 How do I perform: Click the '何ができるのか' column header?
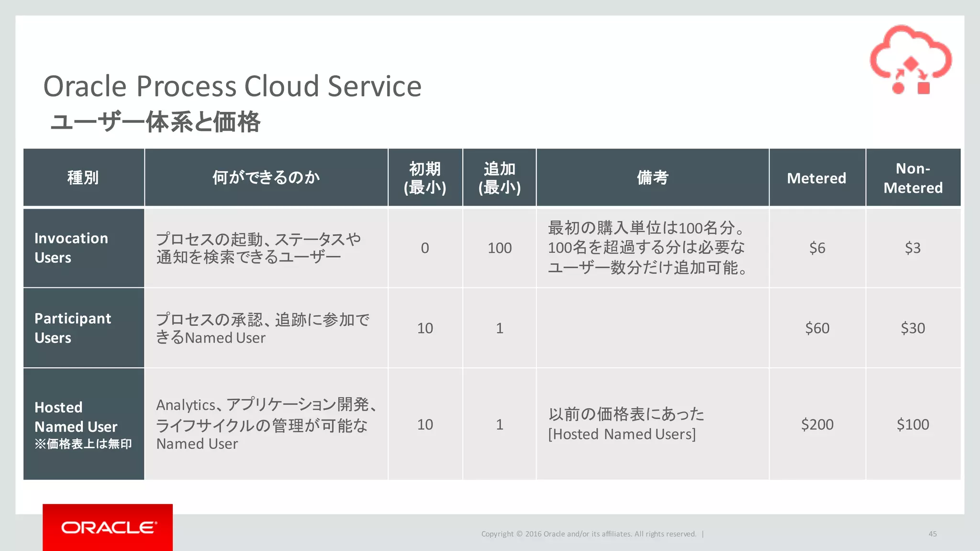(x=266, y=177)
